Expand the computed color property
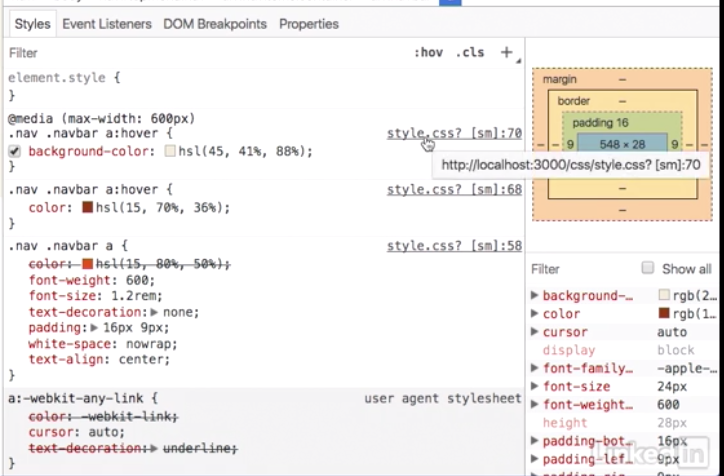This screenshot has height=476, width=724. pos(535,313)
